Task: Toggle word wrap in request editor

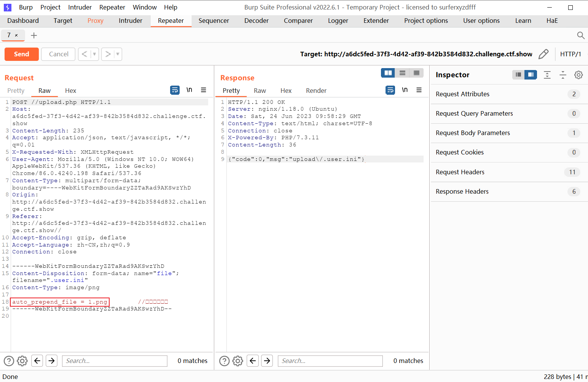Action: pos(175,90)
